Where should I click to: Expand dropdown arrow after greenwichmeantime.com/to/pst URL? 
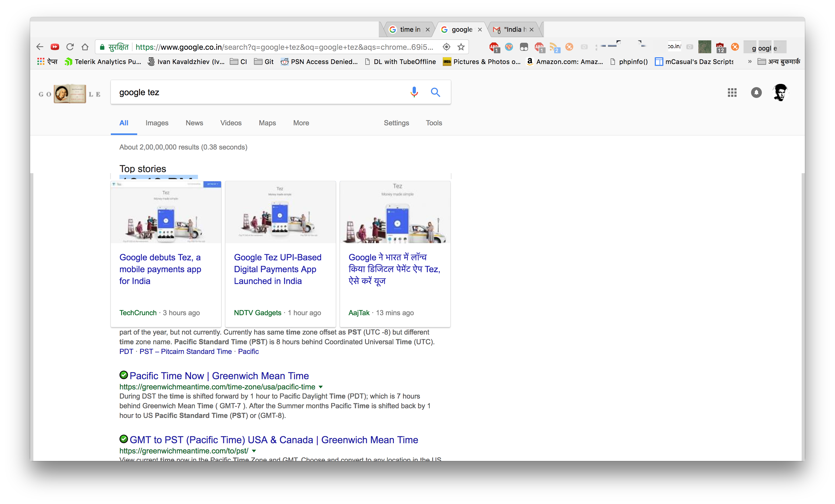(x=254, y=451)
